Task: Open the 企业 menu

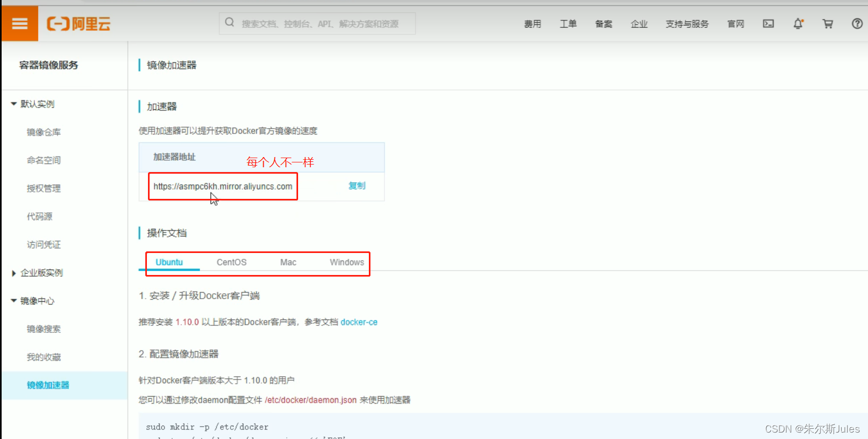Action: click(x=639, y=24)
